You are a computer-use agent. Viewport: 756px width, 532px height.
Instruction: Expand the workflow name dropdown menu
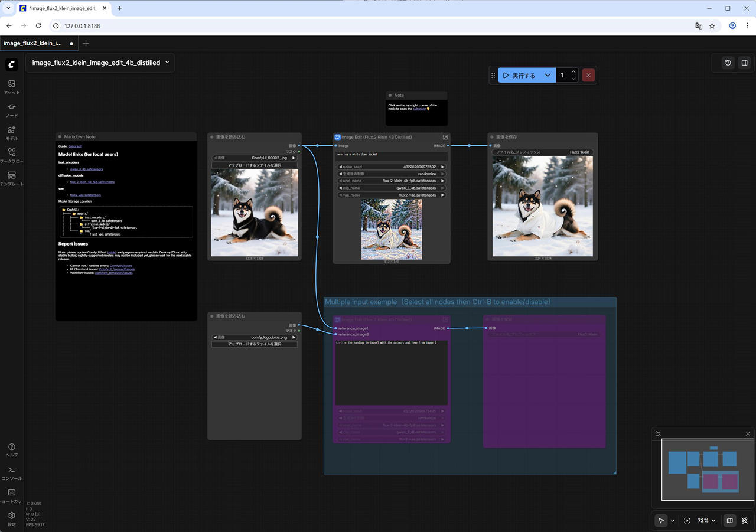tap(167, 63)
